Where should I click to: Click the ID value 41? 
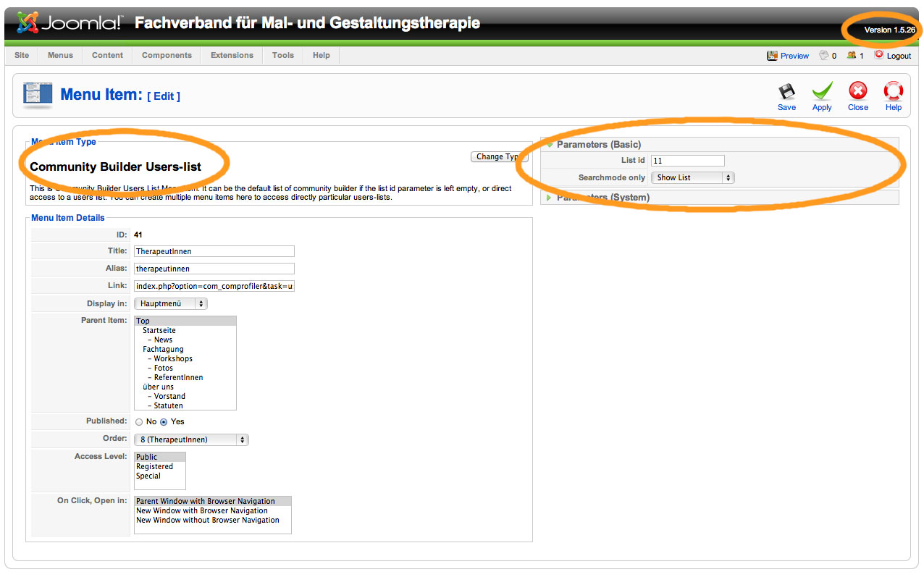138,235
